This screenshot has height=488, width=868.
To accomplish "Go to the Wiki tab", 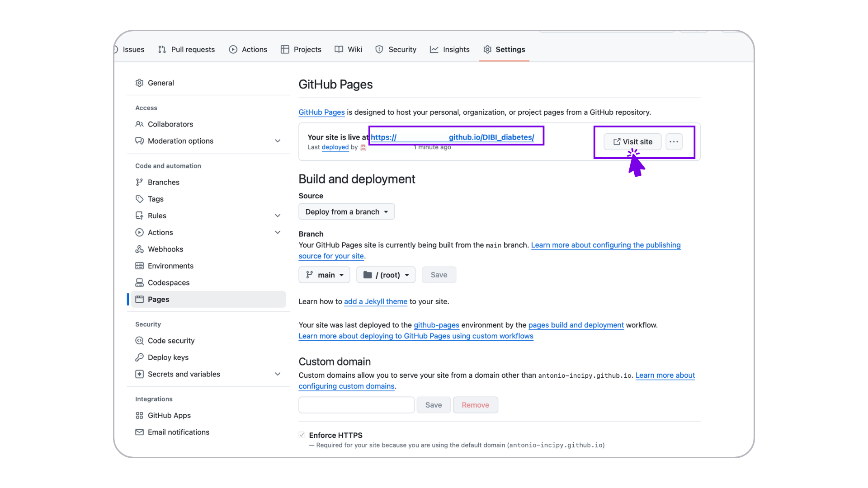I will point(349,49).
